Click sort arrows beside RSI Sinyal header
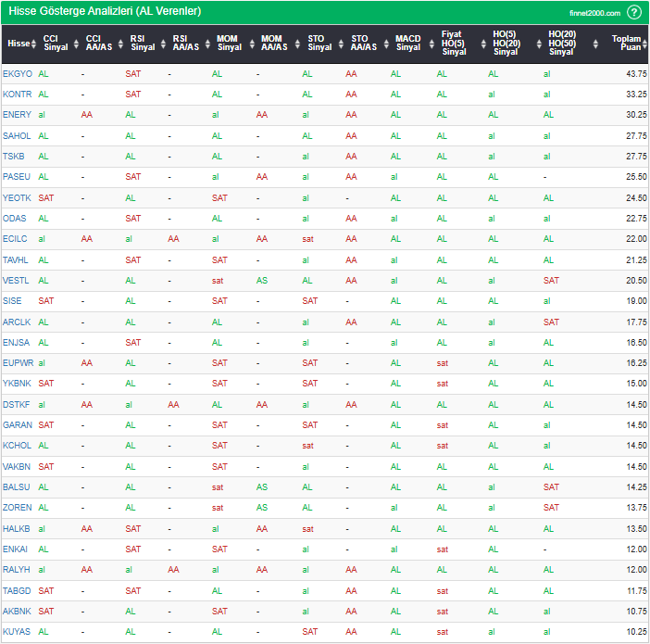Viewport: 650px width, 644px height. tap(163, 44)
